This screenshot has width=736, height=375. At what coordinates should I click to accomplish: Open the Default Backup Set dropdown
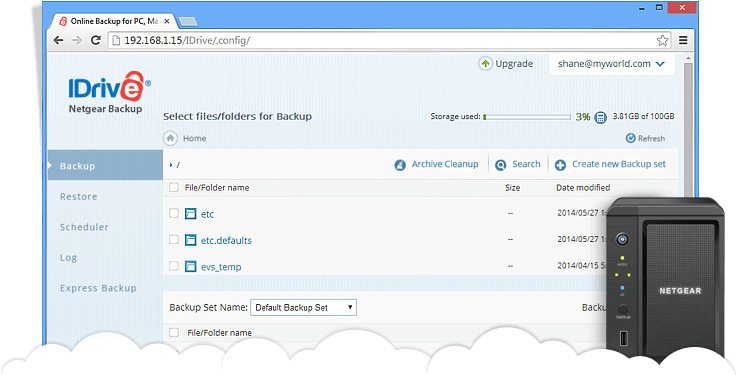click(x=303, y=307)
